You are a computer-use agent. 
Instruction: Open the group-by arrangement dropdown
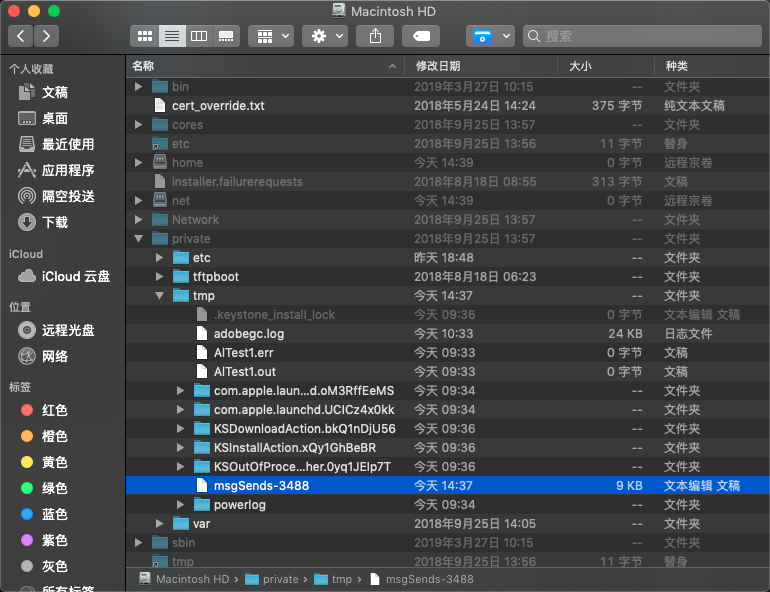271,36
